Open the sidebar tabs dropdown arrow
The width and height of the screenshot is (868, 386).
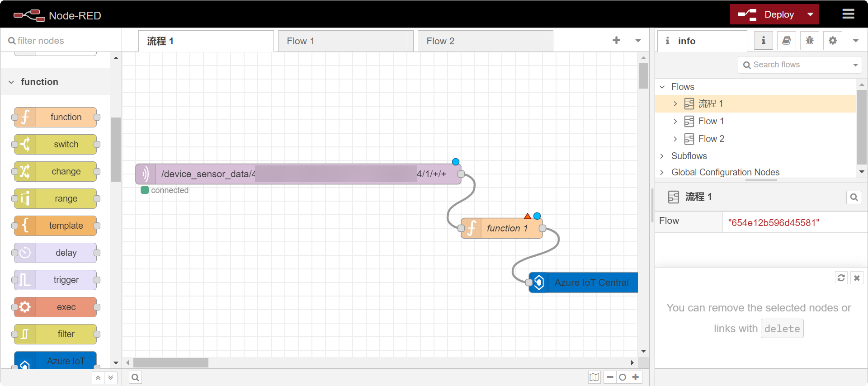click(x=855, y=41)
